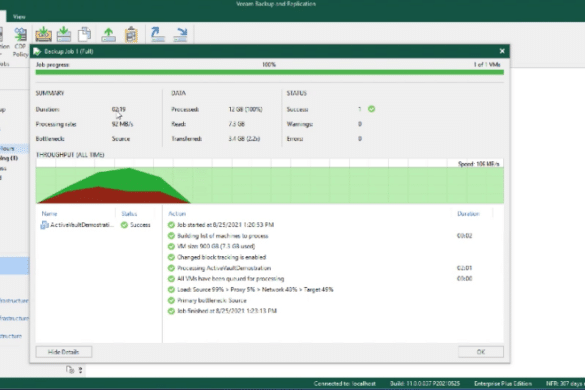Click the Processed '12 GB (100%)' value
The width and height of the screenshot is (585, 390).
tap(245, 109)
